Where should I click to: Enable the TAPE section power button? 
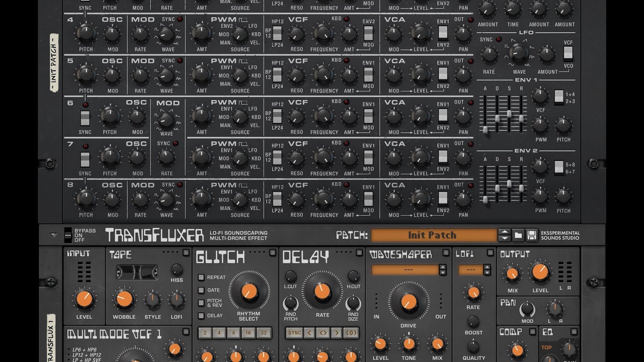click(186, 253)
